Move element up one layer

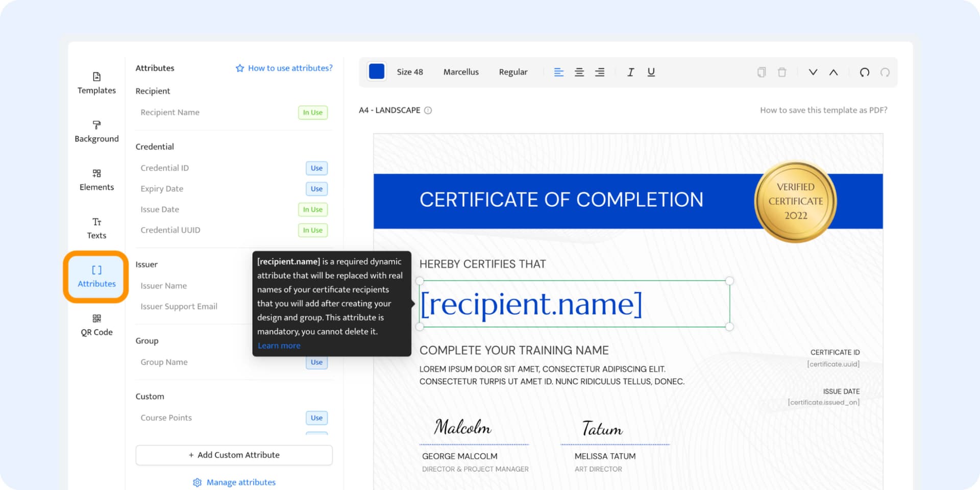coord(833,72)
